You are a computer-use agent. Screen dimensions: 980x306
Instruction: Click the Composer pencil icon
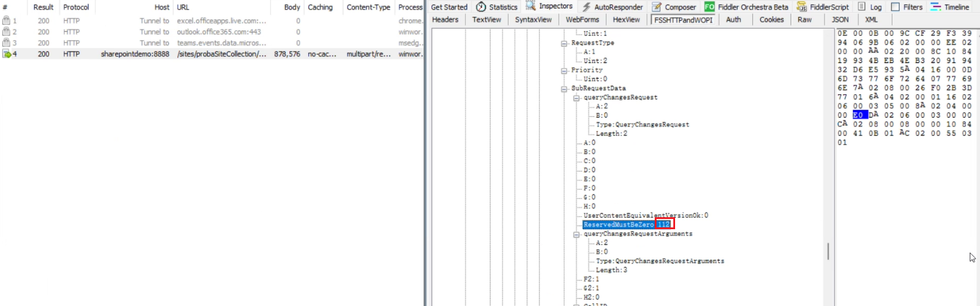tap(657, 7)
